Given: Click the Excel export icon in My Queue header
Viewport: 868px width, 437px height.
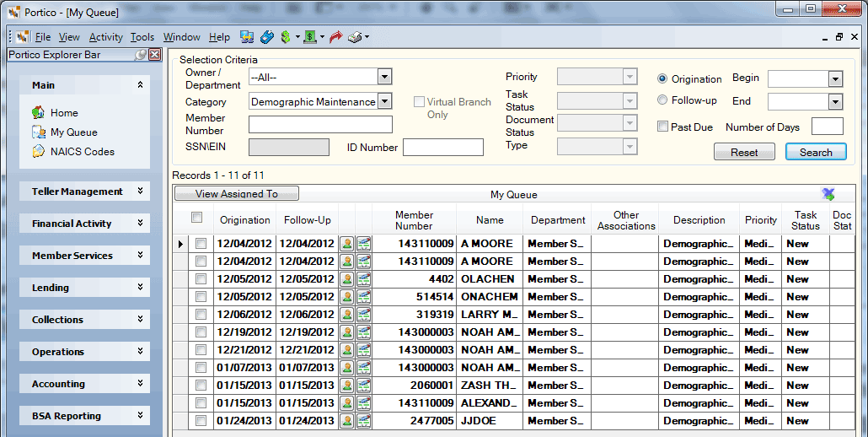Looking at the screenshot, I should pyautogui.click(x=828, y=194).
